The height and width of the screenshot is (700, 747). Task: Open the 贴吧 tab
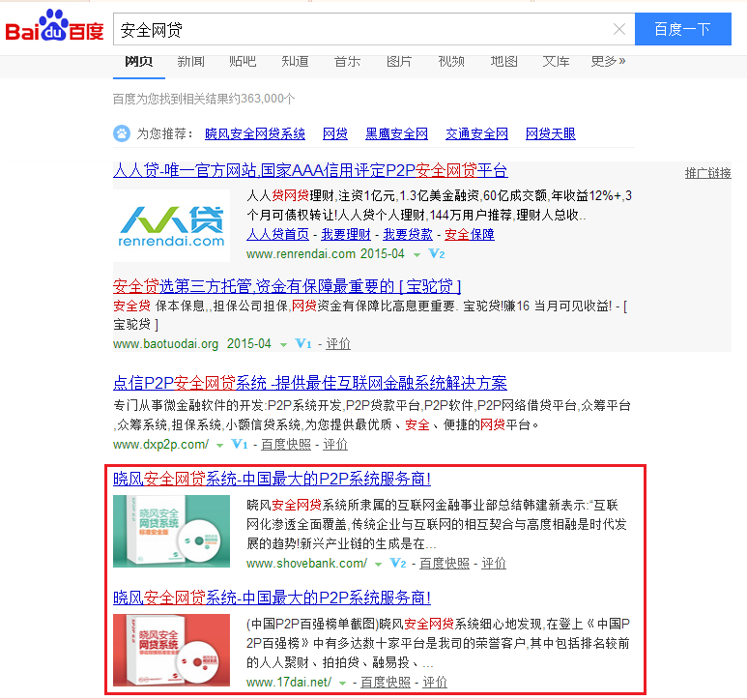(243, 61)
